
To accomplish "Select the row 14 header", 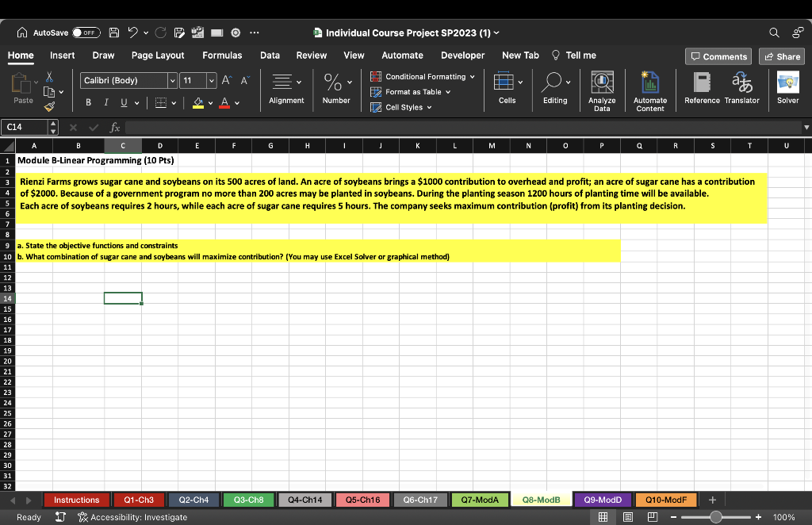I will pyautogui.click(x=7, y=298).
